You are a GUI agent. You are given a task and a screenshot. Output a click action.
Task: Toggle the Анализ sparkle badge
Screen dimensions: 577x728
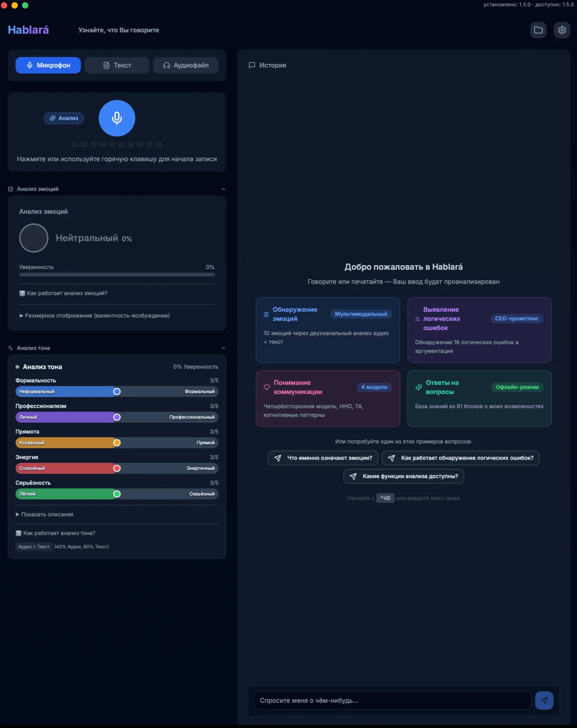pyautogui.click(x=64, y=118)
